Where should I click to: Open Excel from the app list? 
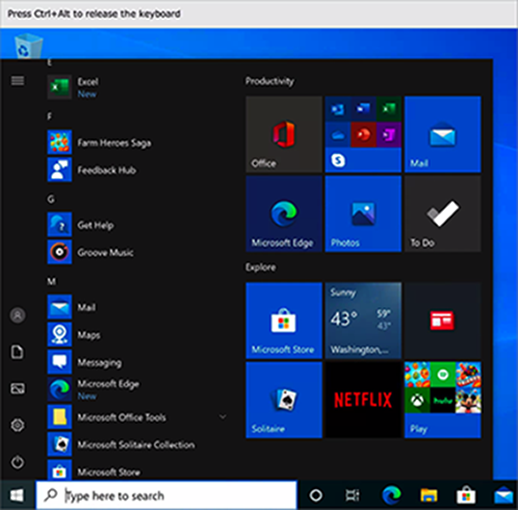137,87
